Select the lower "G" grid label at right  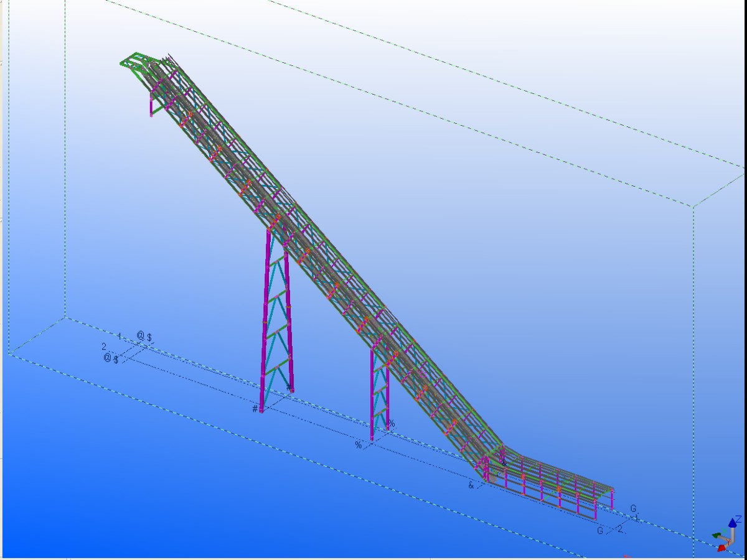point(600,531)
